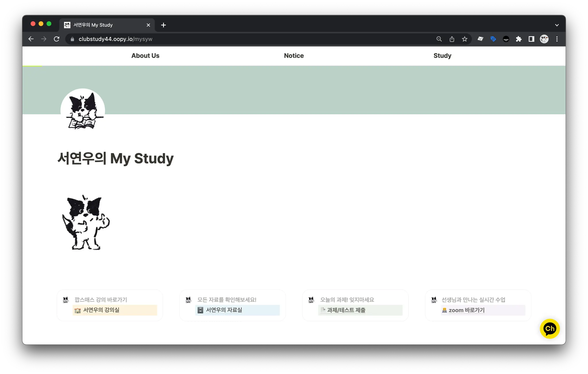Reload the page with the refresh icon

tap(57, 39)
